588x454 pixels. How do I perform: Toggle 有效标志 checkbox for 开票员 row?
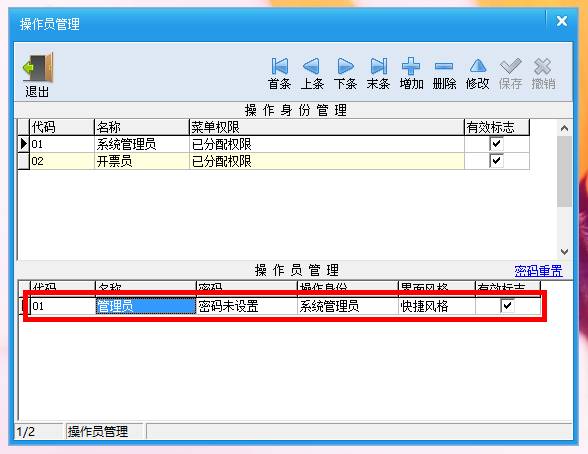pos(496,161)
